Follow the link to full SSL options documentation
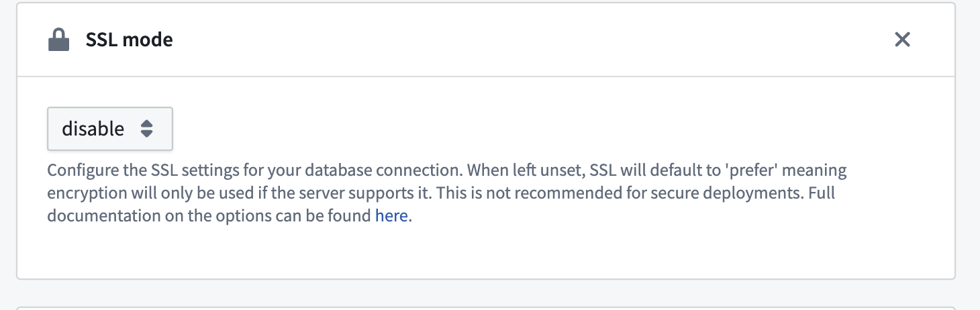Viewport: 980px width, 310px height. (391, 217)
